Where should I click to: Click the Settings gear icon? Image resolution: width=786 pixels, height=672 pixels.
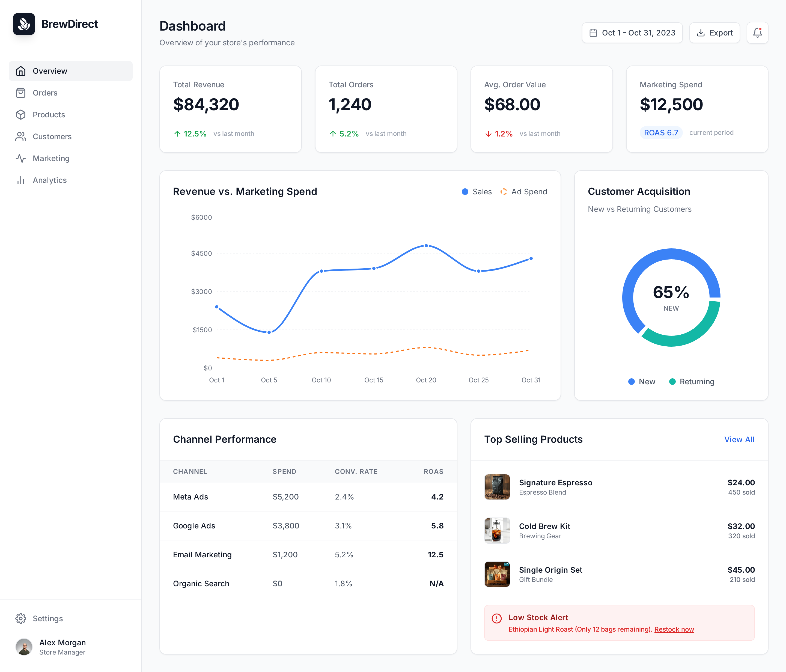click(x=21, y=619)
